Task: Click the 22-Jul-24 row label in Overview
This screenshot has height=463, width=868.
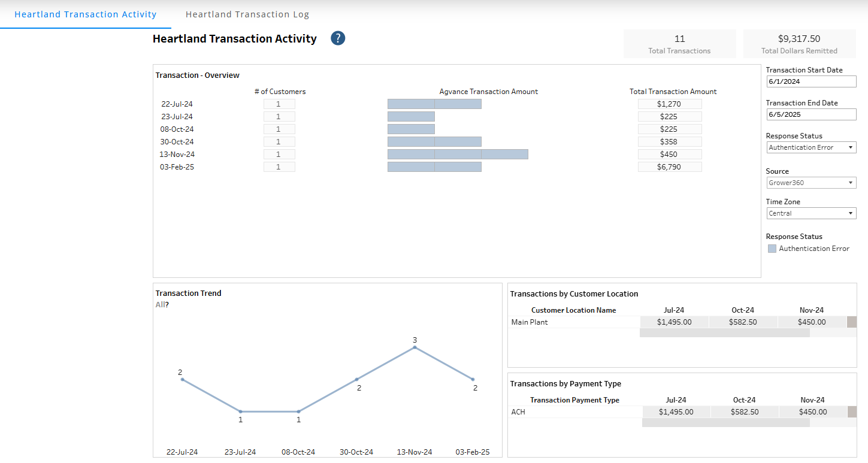Action: [177, 104]
